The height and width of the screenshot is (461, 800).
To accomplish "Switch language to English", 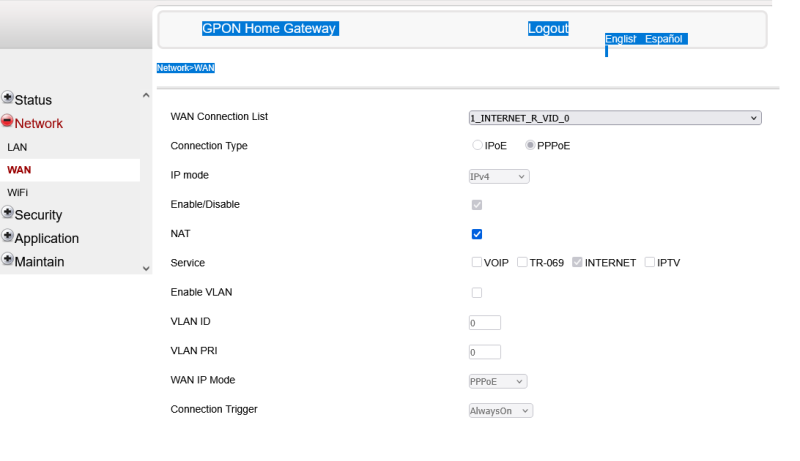I will point(621,39).
